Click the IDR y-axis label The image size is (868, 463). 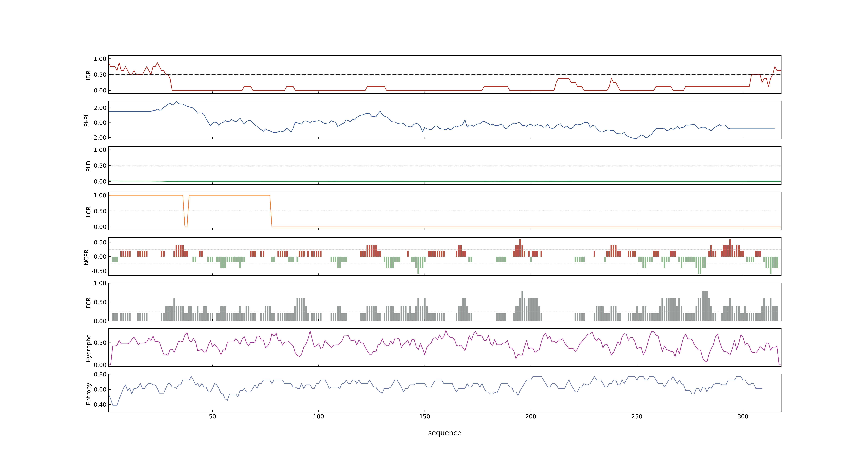tap(88, 75)
